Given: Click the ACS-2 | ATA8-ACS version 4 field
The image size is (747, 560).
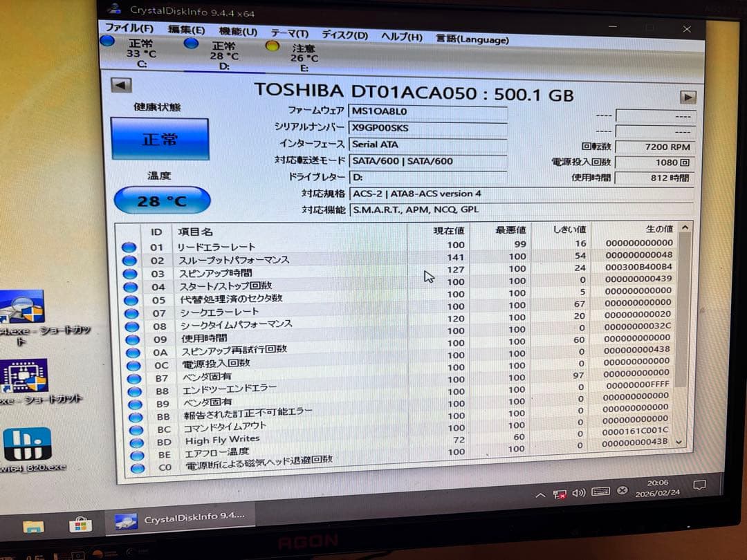Looking at the screenshot, I should [x=522, y=194].
